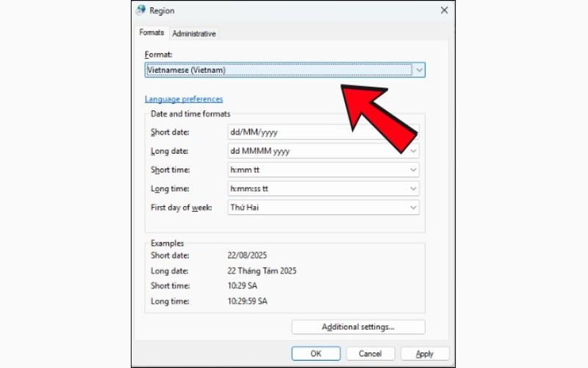The image size is (588, 368).
Task: Click the "Long time:" field label in formats group
Action: [170, 189]
